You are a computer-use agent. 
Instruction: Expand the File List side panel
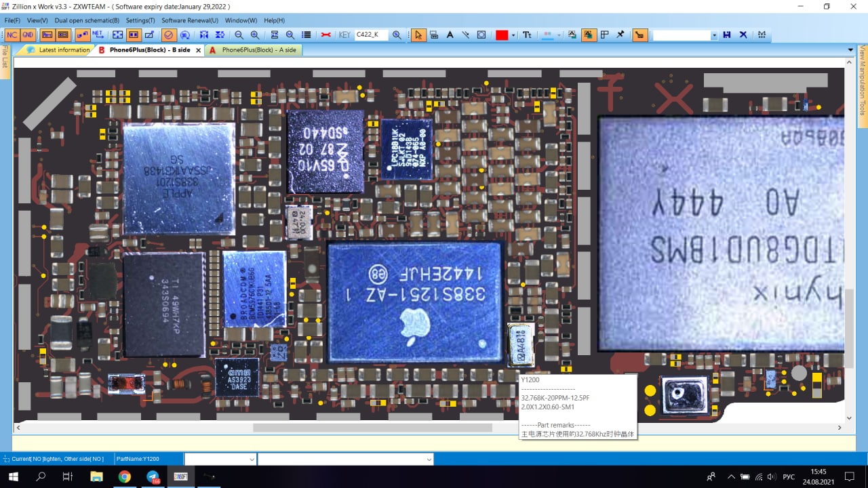point(4,61)
